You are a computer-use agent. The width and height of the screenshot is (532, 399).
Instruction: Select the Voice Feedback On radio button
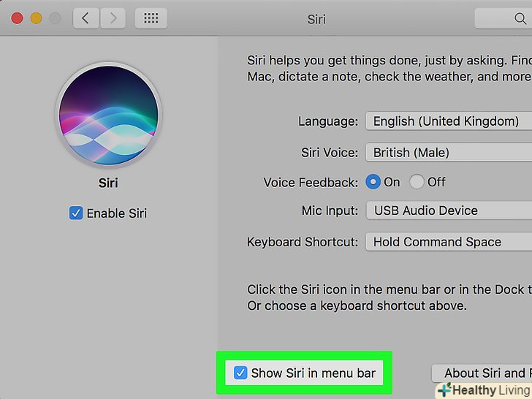coord(373,182)
